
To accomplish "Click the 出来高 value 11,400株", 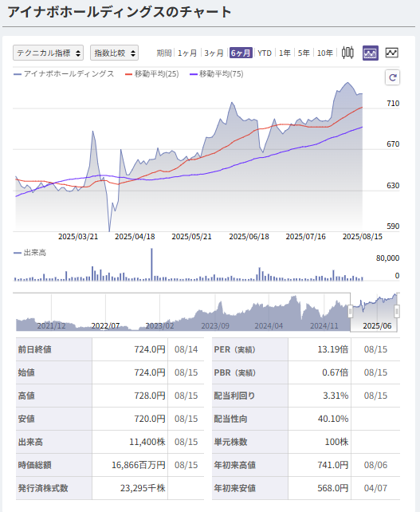I will 147,442.
